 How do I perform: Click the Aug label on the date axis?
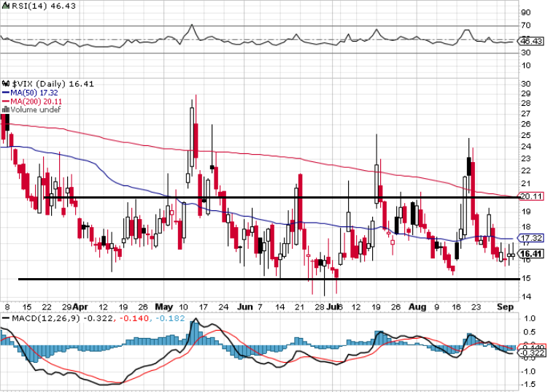pos(416,308)
